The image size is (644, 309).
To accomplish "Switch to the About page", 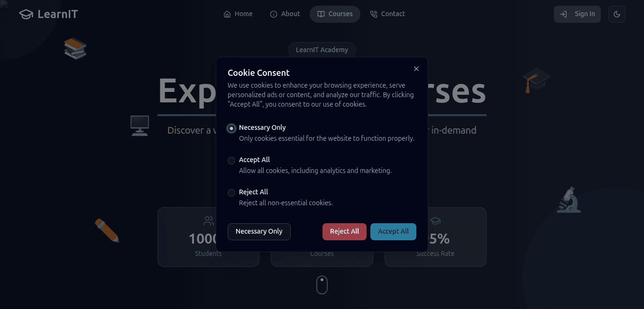I will pyautogui.click(x=285, y=14).
